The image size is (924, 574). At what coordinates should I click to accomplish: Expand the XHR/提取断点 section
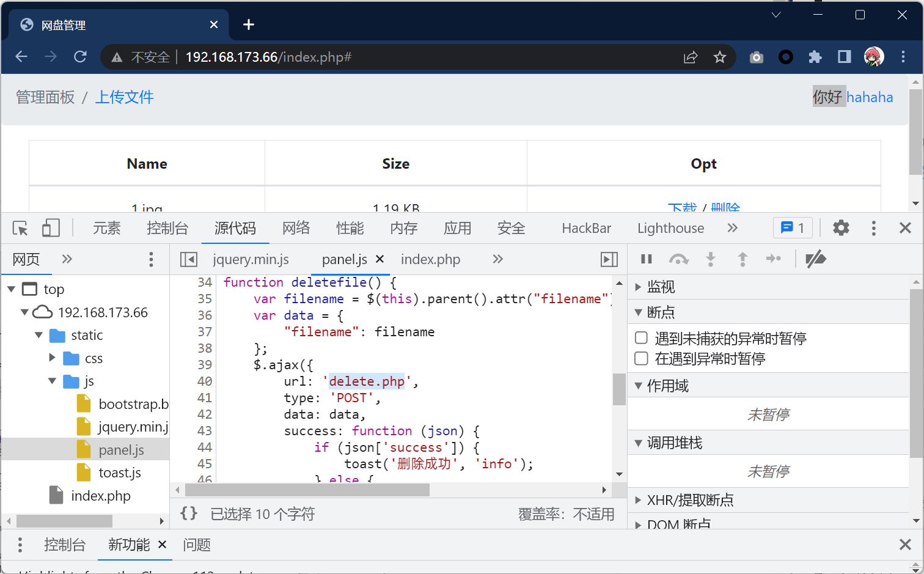pos(638,500)
